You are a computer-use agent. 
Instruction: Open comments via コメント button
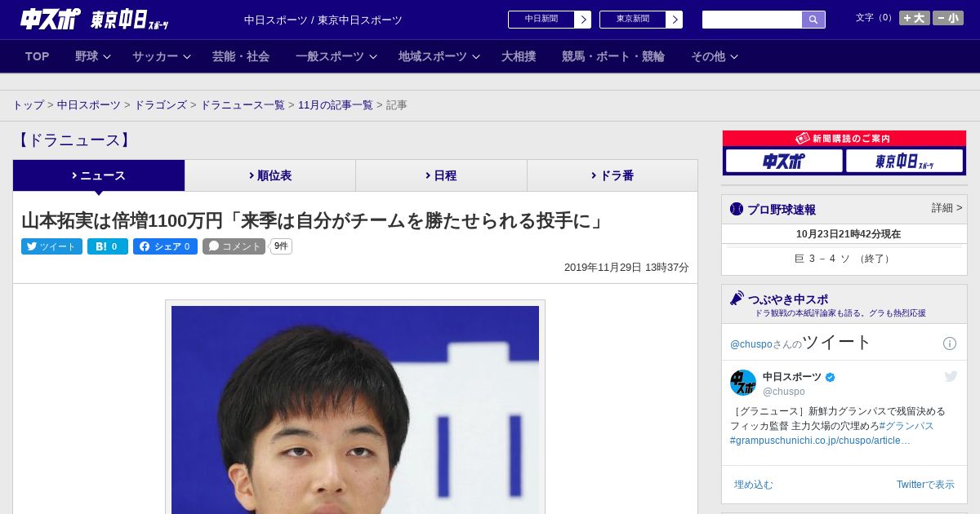click(234, 246)
